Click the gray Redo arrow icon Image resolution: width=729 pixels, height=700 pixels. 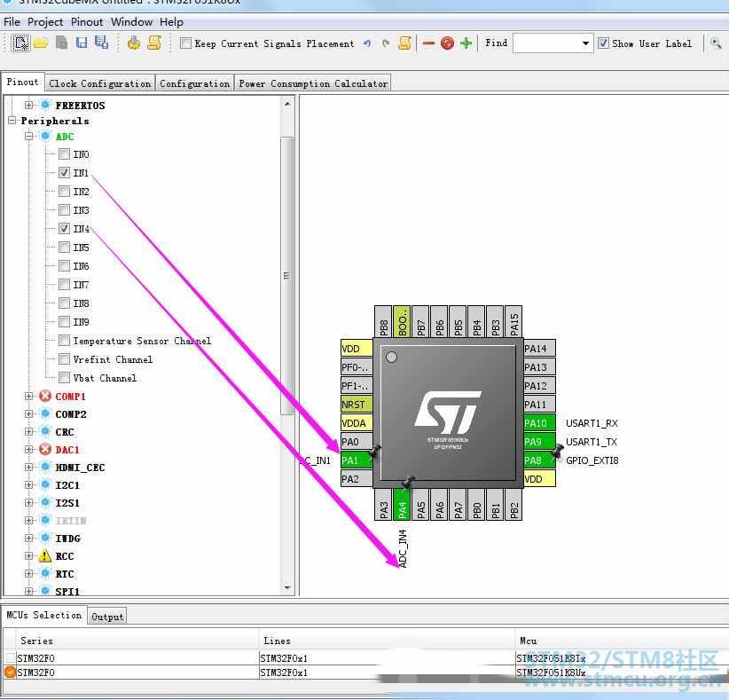click(386, 43)
